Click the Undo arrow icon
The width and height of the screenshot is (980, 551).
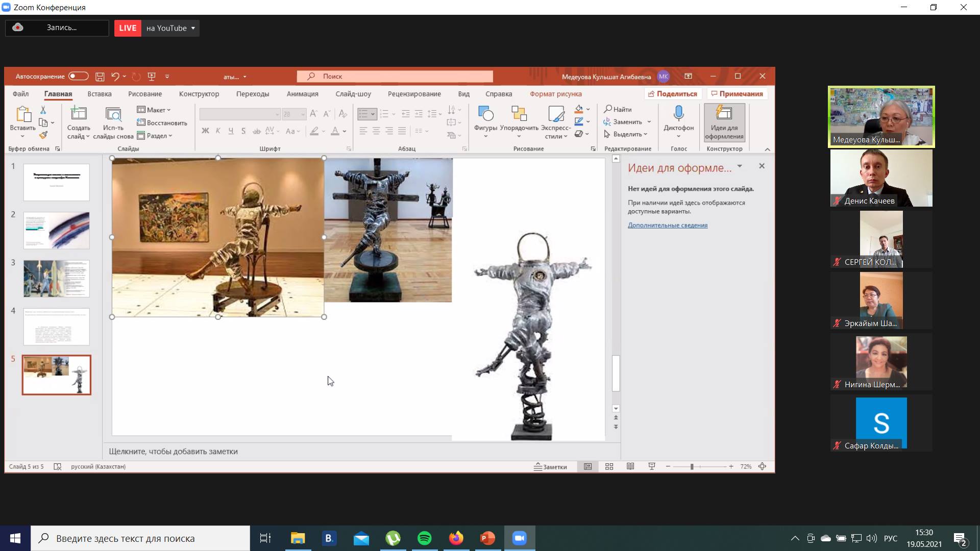[x=115, y=77]
